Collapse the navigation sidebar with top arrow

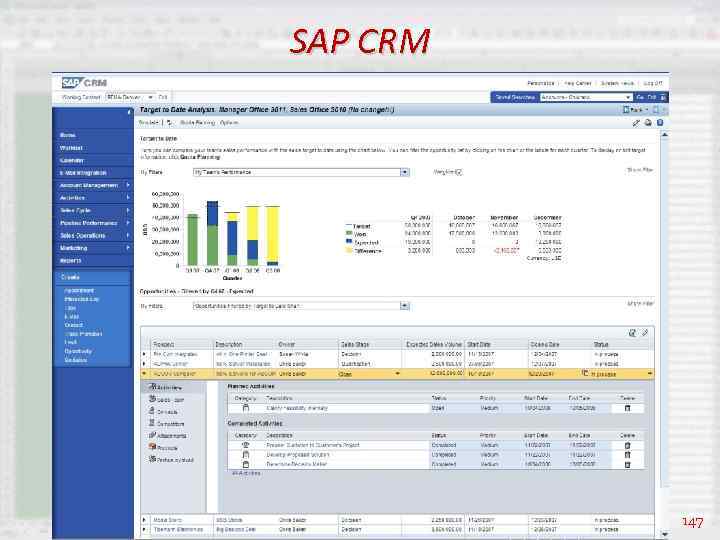tap(129, 112)
